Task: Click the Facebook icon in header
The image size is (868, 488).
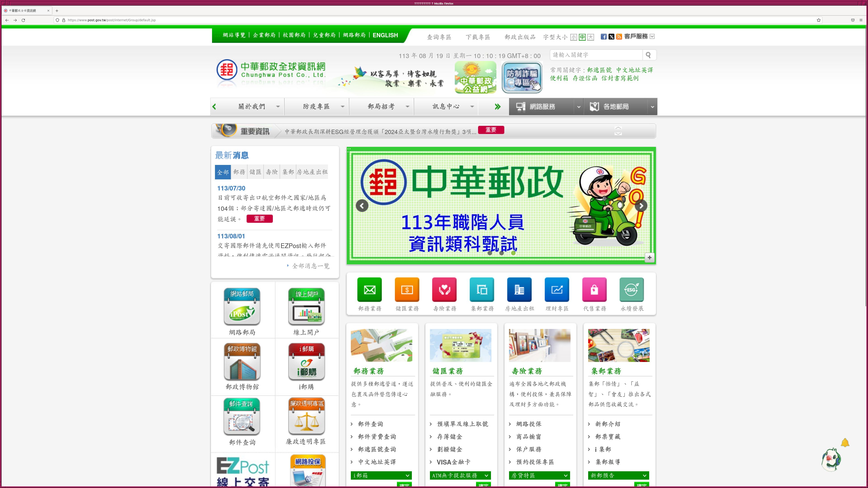Action: pyautogui.click(x=604, y=37)
